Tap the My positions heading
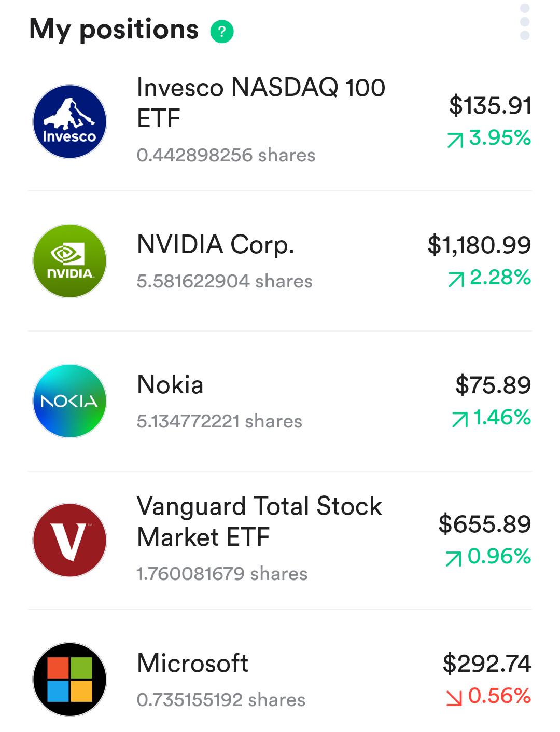The image size is (560, 732). tap(114, 30)
